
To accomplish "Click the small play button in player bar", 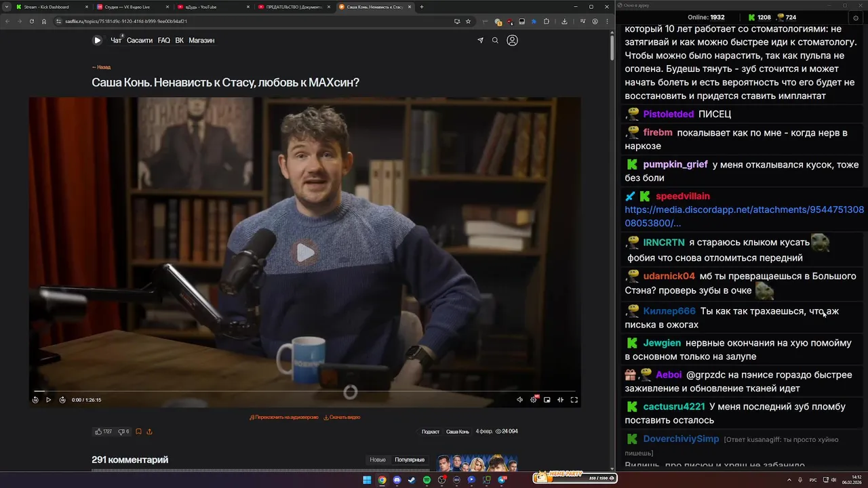I will (49, 400).
